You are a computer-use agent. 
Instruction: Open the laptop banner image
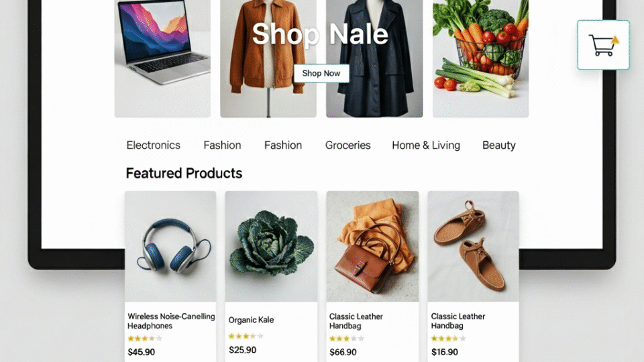[x=162, y=59]
